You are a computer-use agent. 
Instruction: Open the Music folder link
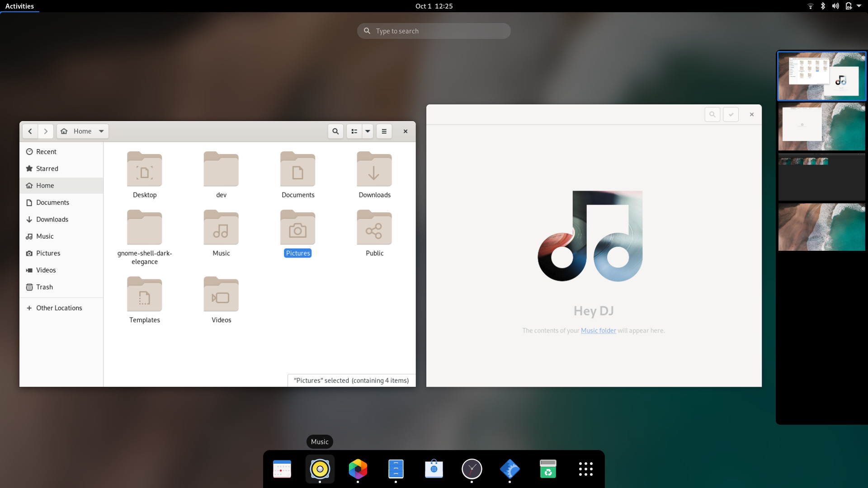point(598,331)
